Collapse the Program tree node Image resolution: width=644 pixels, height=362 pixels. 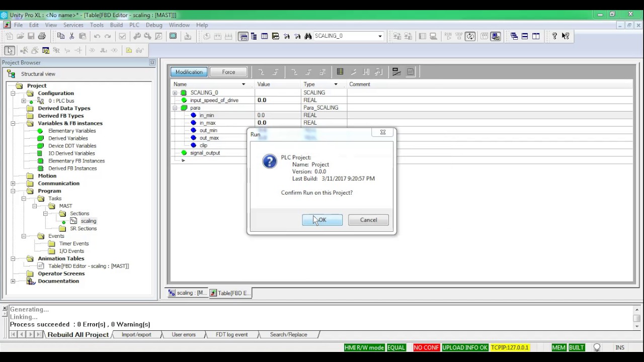click(x=13, y=191)
